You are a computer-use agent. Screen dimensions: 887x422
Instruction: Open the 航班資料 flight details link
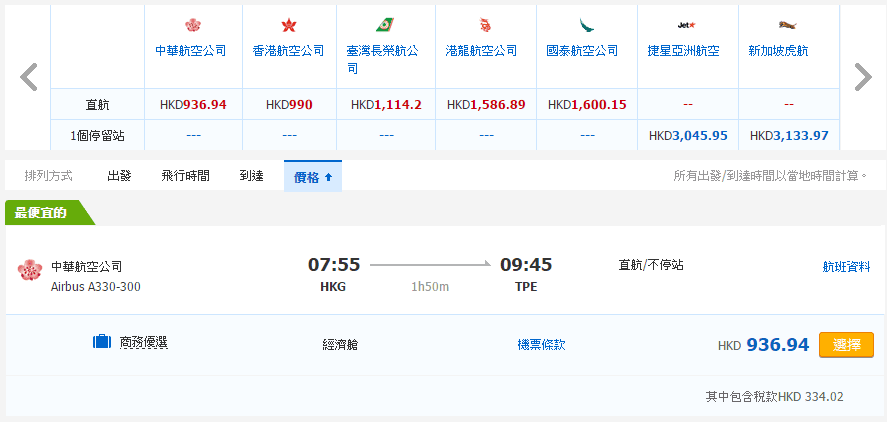[x=846, y=267]
